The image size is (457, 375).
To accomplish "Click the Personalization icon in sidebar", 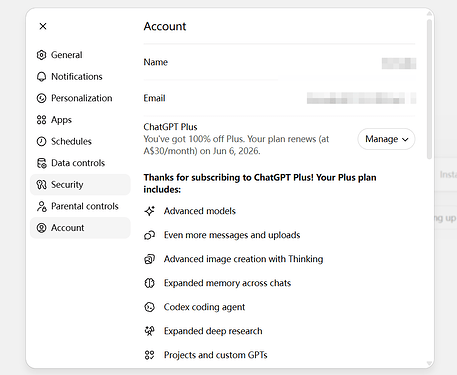I will click(x=41, y=98).
